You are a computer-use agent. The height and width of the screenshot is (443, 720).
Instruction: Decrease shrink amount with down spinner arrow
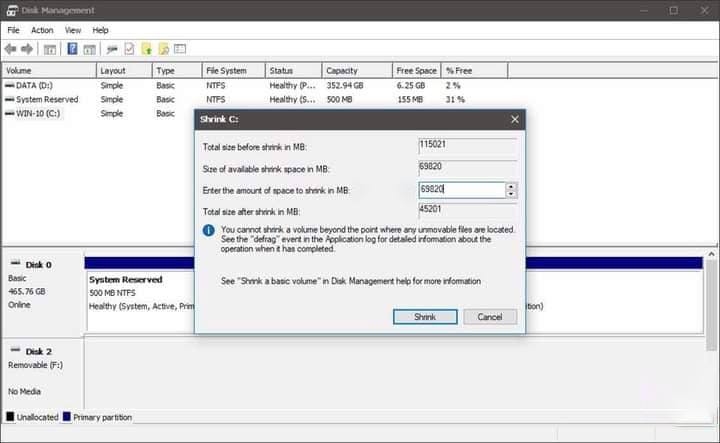pyautogui.click(x=511, y=193)
